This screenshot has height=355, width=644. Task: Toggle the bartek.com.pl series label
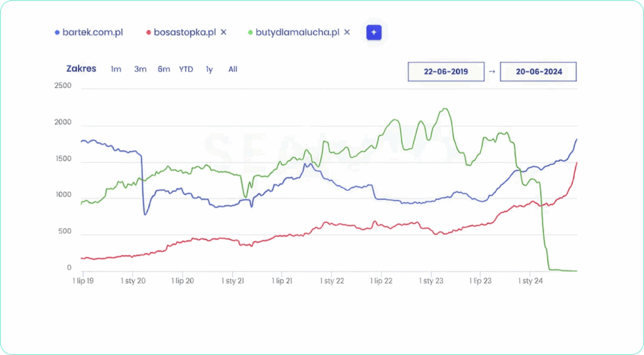coord(92,32)
